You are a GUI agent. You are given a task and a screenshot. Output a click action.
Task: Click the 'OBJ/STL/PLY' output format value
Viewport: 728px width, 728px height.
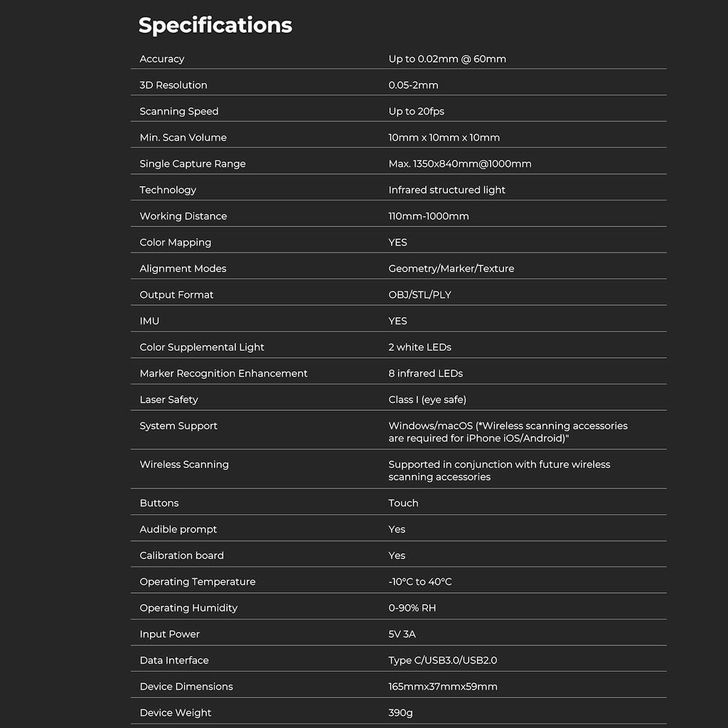419,295
